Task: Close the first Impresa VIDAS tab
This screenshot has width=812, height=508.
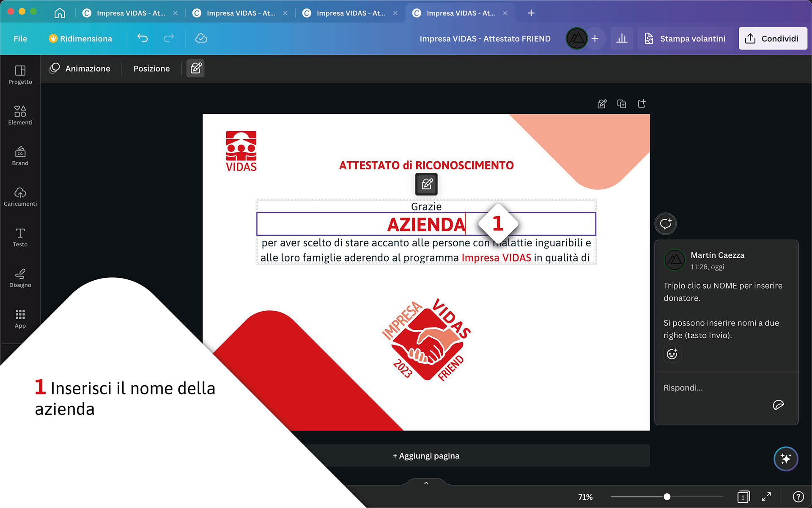Action: 175,13
